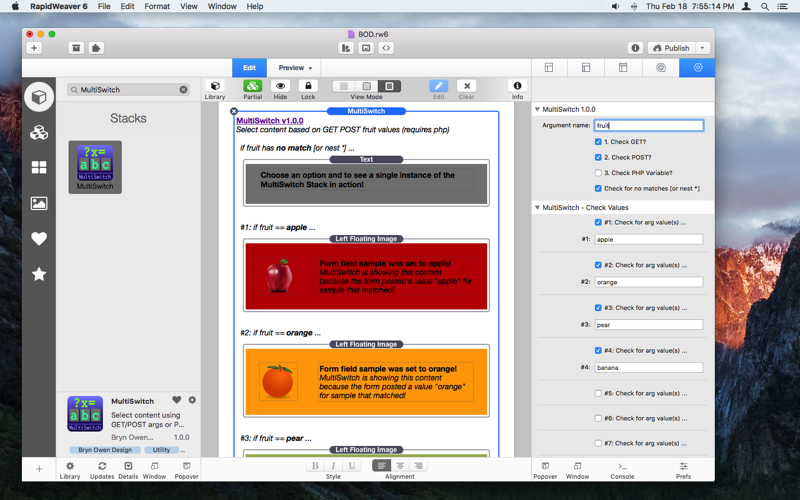Click the Edit pencil toolbar icon

click(x=438, y=86)
